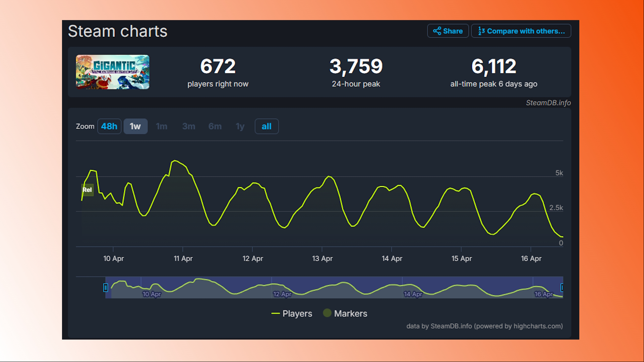
Task: Open Compare with others
Action: [x=521, y=31]
